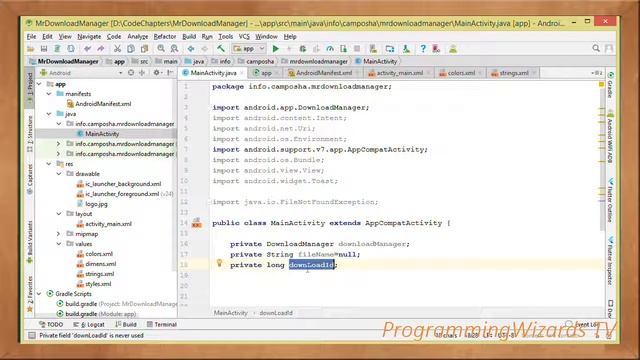Open the Logcat tool window
This screenshot has height=360, width=640.
89,324
